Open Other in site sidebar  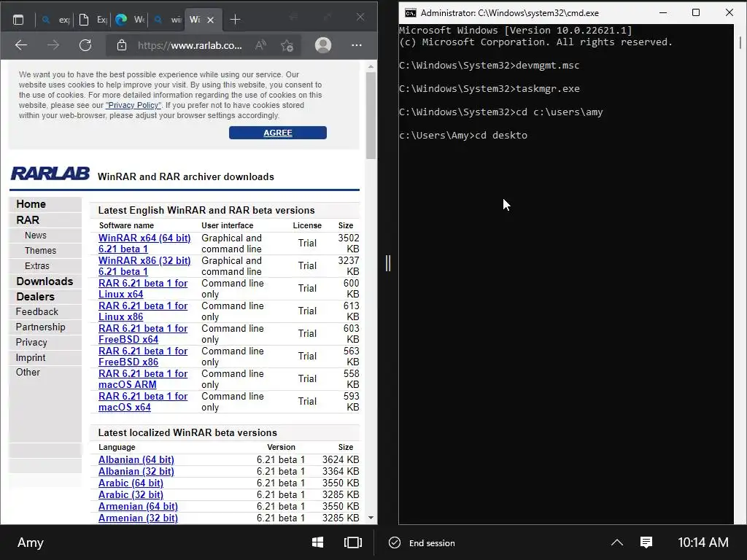click(x=28, y=373)
